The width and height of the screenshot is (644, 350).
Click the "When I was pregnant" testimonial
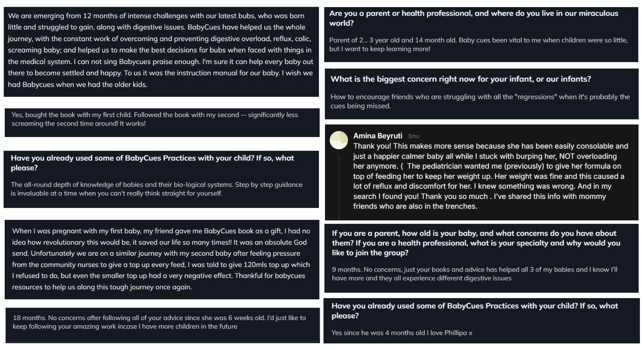pos(161,259)
